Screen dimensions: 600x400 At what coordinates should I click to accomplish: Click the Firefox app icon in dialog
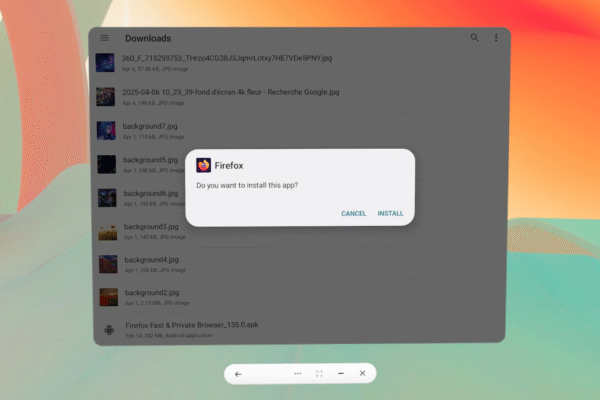203,165
